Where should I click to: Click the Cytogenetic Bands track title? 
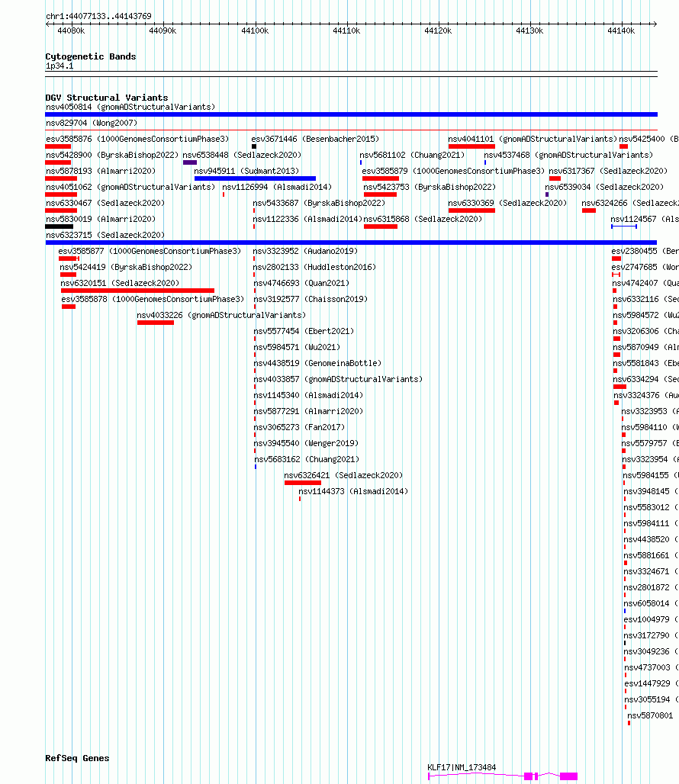point(91,56)
